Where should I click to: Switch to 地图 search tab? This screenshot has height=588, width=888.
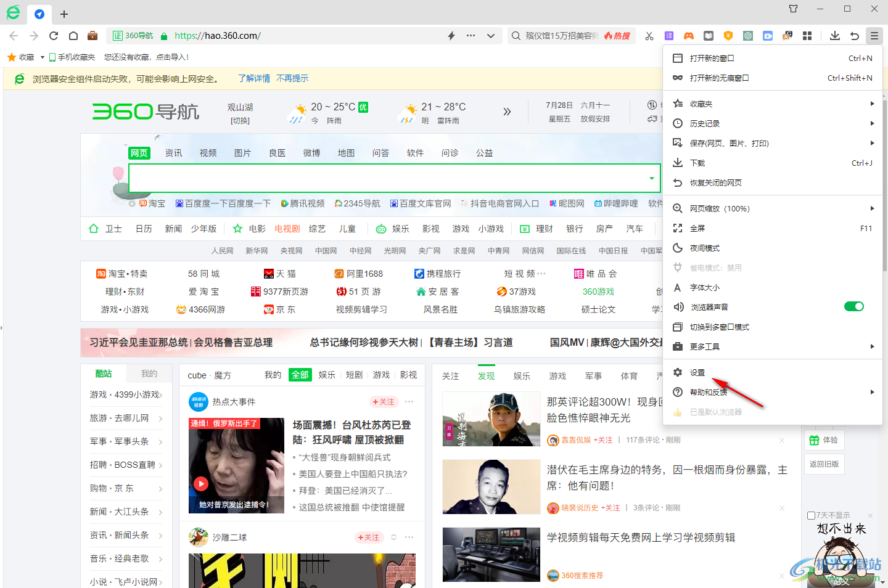[346, 153]
